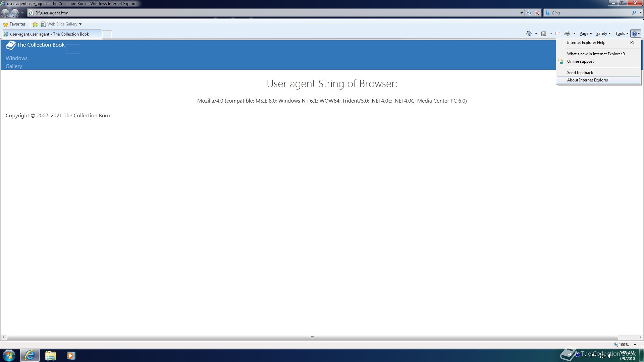This screenshot has height=362, width=644.
Task: Click the Read Mail envelope icon
Action: point(558,34)
